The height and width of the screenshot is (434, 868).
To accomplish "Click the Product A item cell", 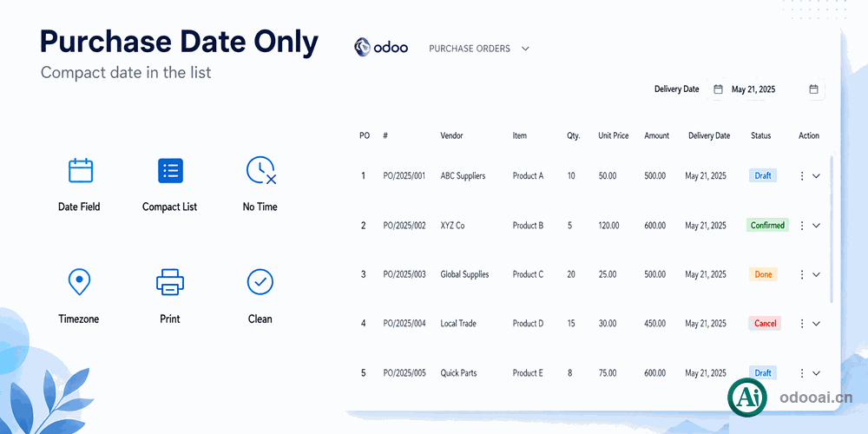I will tap(528, 176).
